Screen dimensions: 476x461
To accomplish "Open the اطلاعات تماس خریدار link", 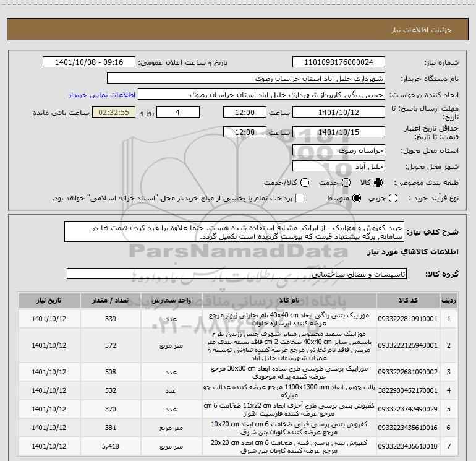I will (x=102, y=95).
